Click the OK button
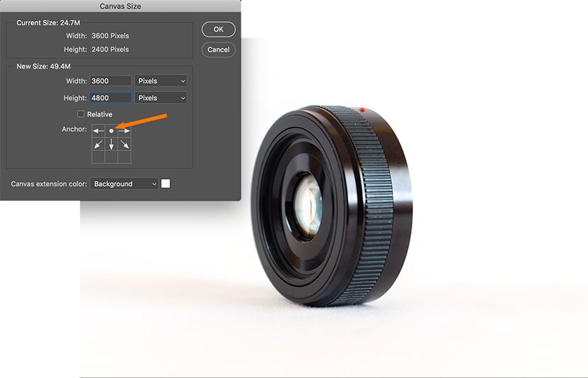Viewport: 588px width, 378px height. click(x=218, y=29)
